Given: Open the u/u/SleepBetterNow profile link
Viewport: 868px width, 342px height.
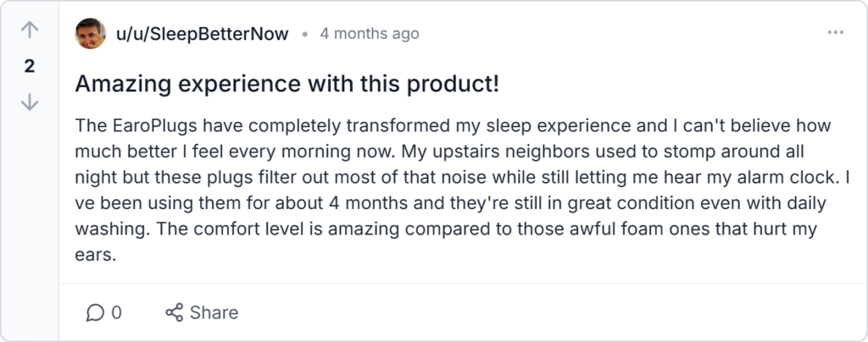Looking at the screenshot, I should point(202,34).
